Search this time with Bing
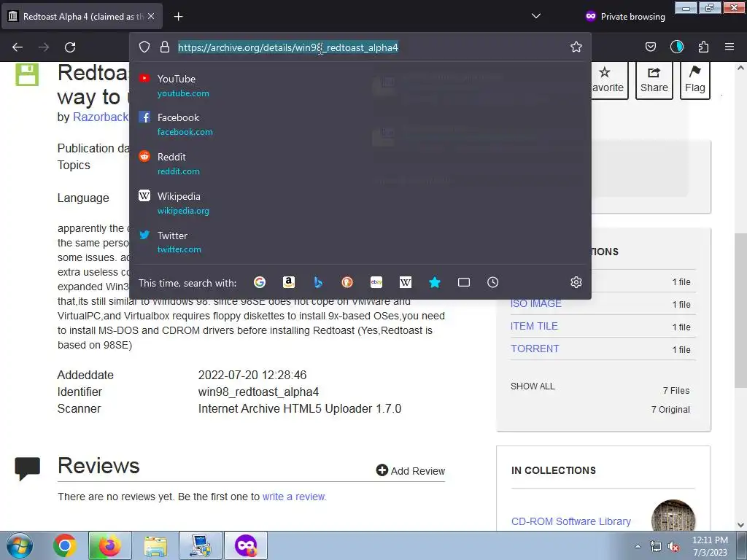The image size is (747, 560). [x=318, y=282]
